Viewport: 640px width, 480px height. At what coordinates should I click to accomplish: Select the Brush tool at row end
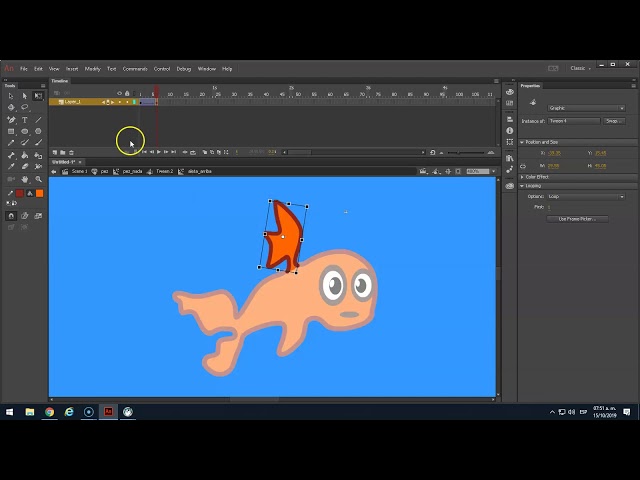(x=38, y=143)
